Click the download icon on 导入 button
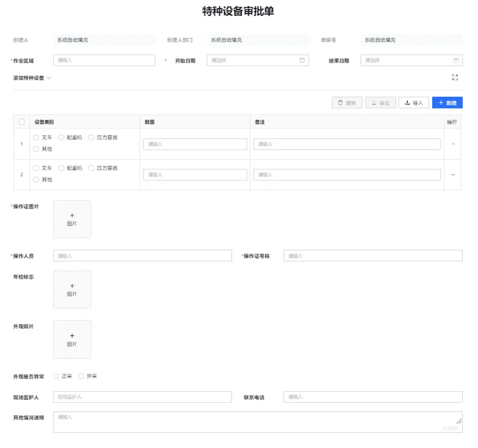 coord(407,102)
